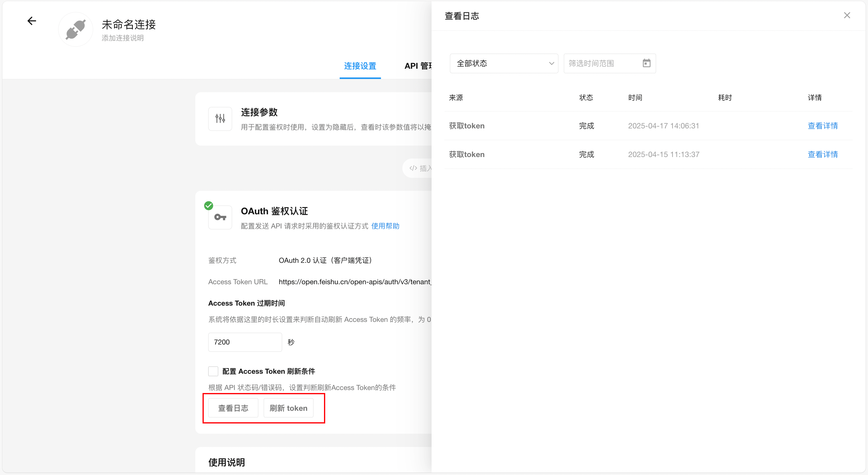Click the 查看日志 panel title
This screenshot has width=868, height=475.
tap(462, 16)
